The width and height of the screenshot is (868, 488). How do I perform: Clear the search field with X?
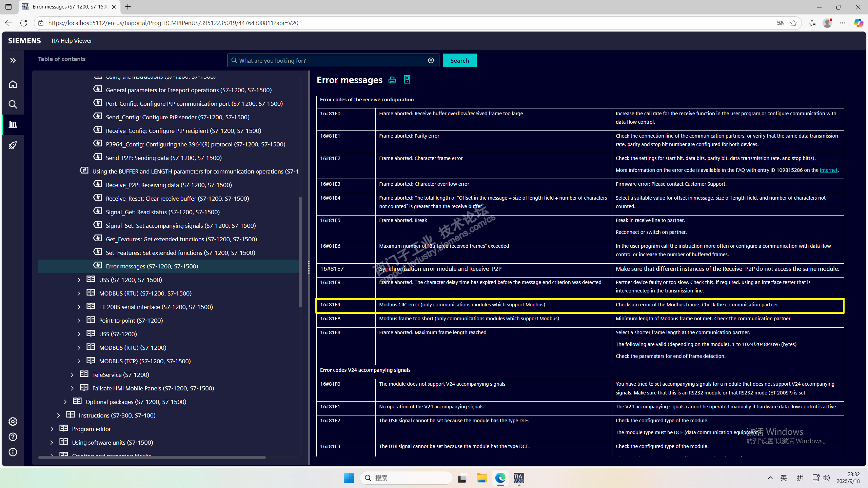pos(431,60)
